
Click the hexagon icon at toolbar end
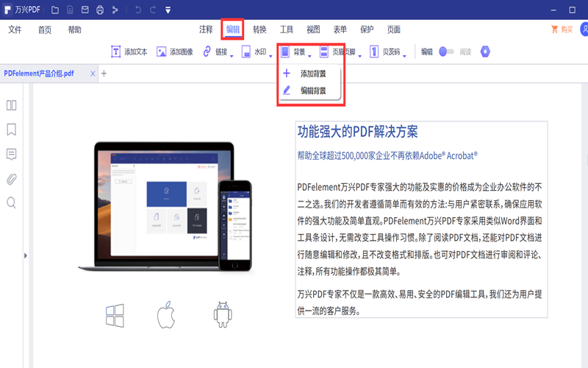(x=484, y=52)
